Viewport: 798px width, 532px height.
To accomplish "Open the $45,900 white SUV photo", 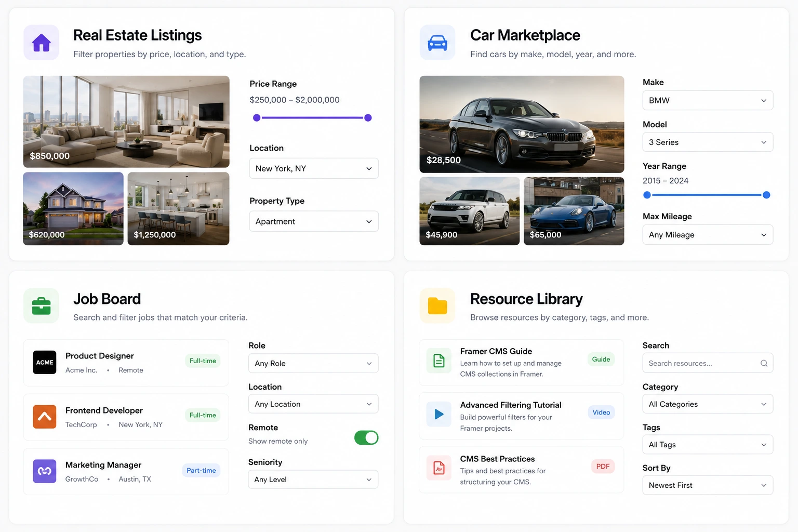I will pyautogui.click(x=470, y=211).
